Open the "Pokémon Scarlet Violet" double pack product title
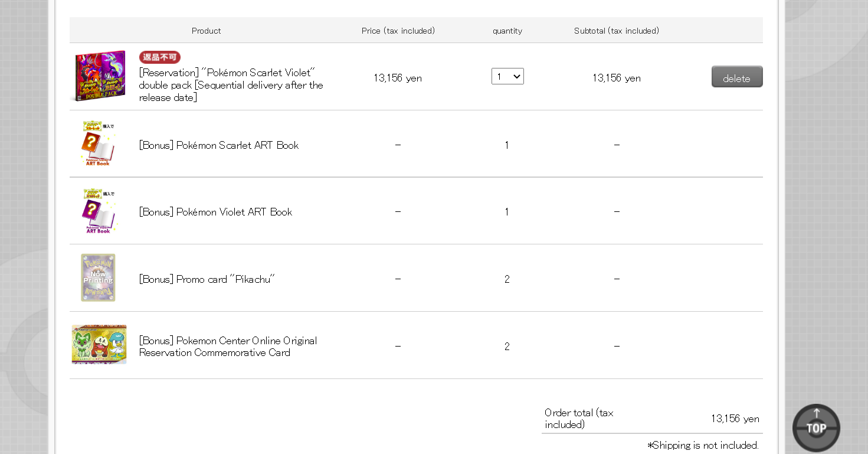Screen dimensions: 868x454 (x=231, y=85)
